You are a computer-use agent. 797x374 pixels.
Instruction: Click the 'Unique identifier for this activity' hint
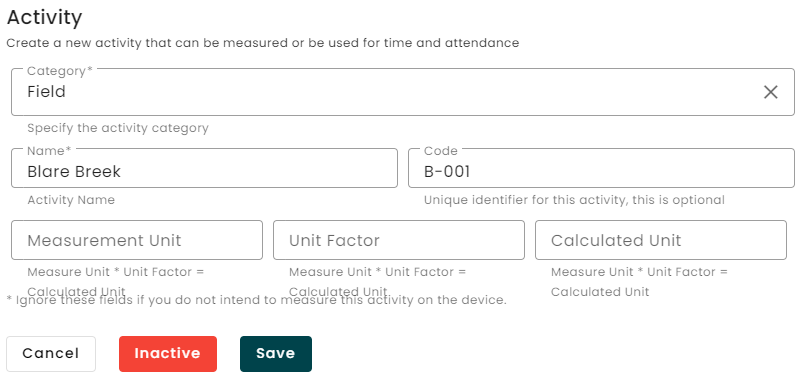[574, 200]
